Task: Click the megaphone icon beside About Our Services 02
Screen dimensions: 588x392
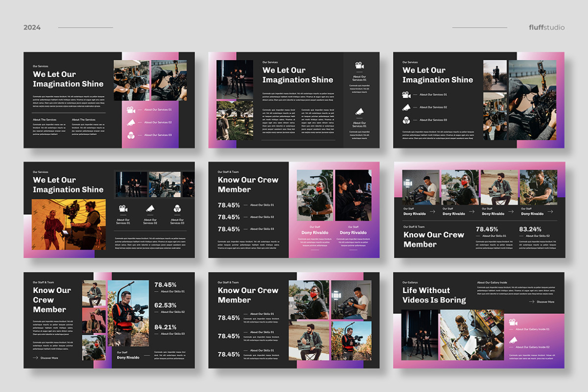Action: pyautogui.click(x=130, y=122)
